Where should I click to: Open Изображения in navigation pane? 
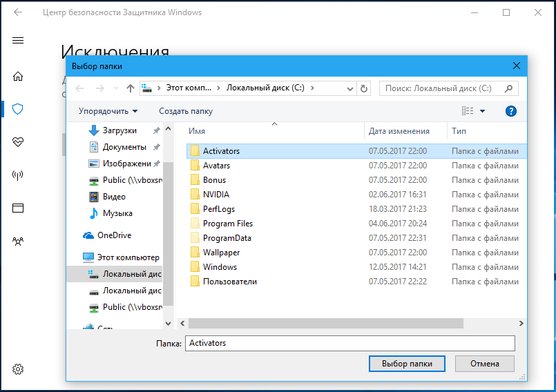pyautogui.click(x=126, y=164)
